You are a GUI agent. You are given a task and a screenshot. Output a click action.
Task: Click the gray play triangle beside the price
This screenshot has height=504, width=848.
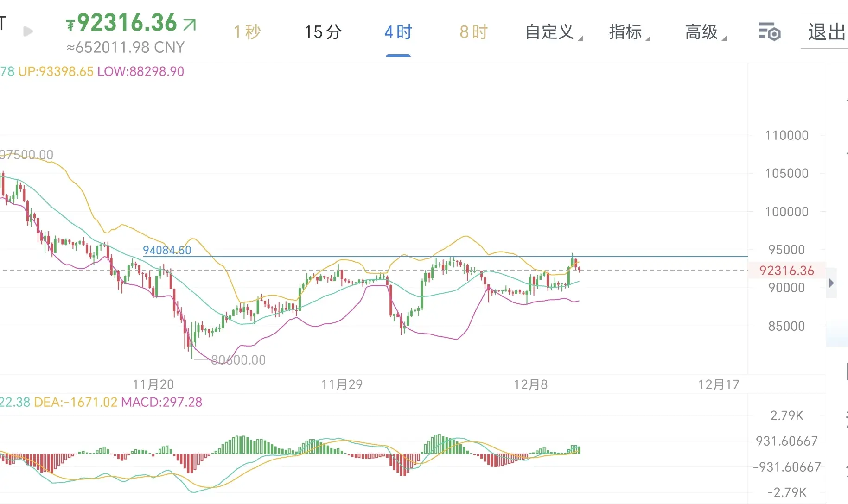(x=28, y=31)
